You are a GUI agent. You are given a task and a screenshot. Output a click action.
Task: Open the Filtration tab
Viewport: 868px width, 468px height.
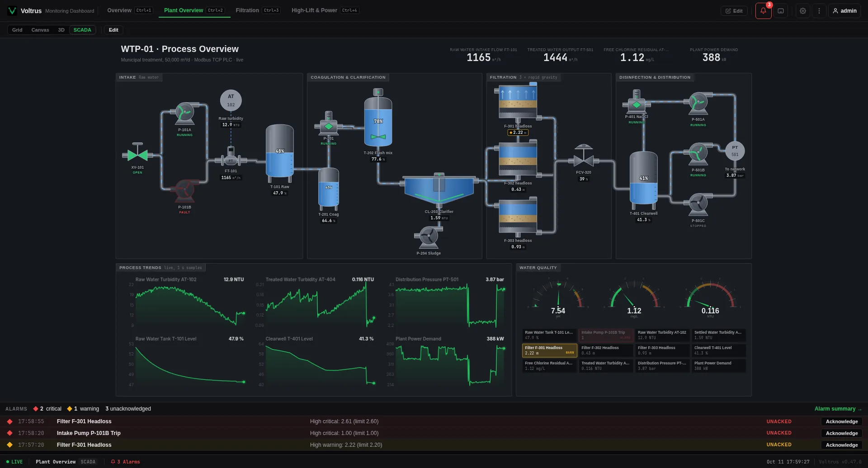coord(258,10)
